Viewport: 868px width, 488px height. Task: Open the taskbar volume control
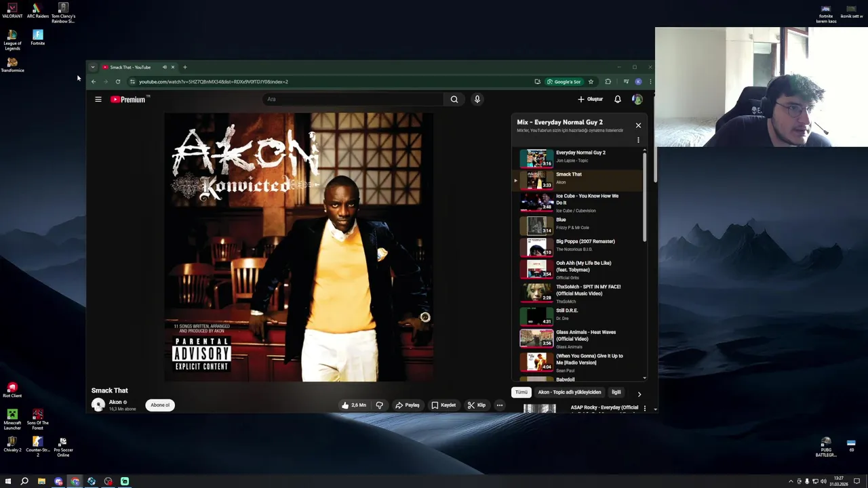pos(823,481)
